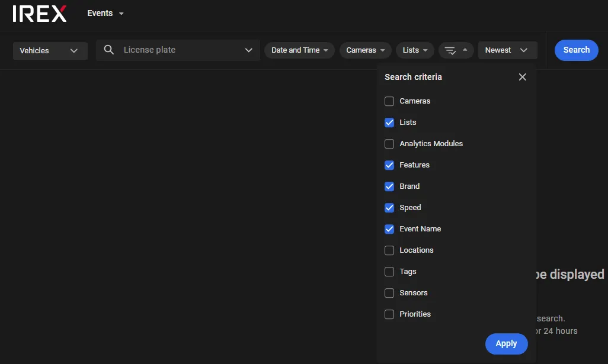Open the filter criteria icon button

click(x=456, y=50)
